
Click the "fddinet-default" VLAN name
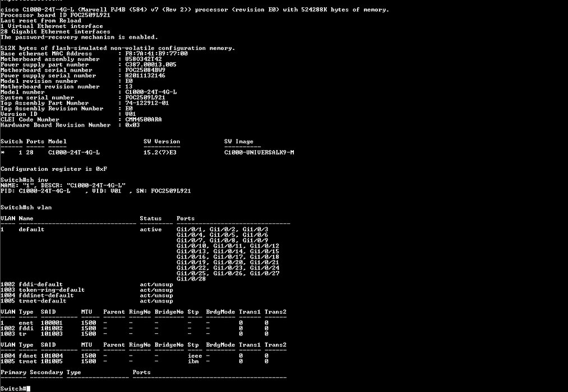(47, 296)
